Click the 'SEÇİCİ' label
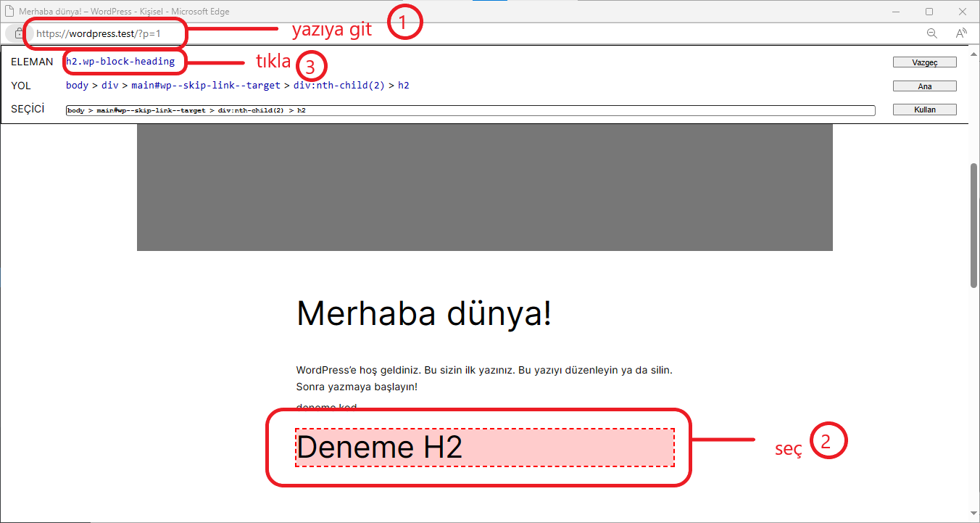The width and height of the screenshot is (980, 523). (28, 109)
